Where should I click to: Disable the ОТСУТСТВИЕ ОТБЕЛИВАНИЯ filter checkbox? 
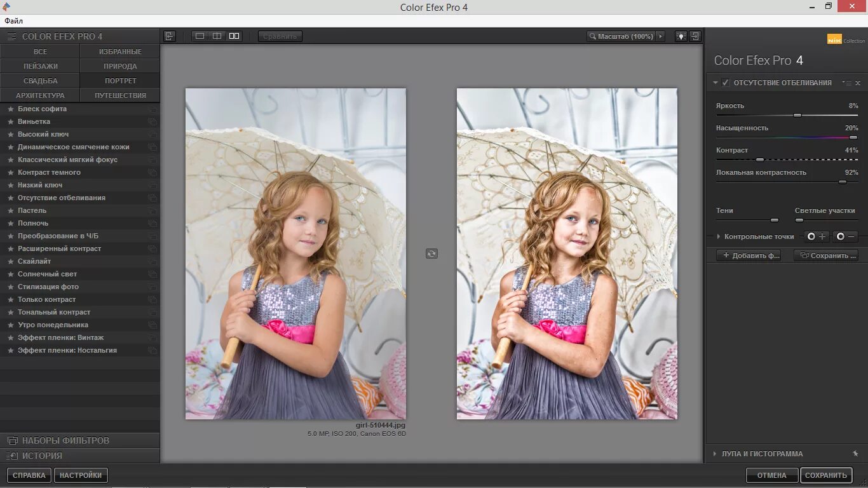[x=725, y=83]
